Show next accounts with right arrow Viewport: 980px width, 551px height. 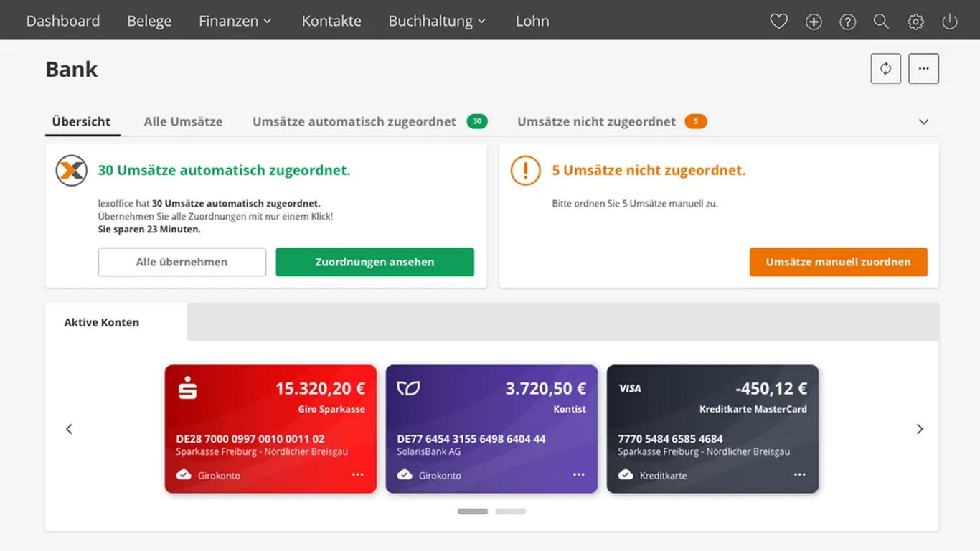[920, 429]
